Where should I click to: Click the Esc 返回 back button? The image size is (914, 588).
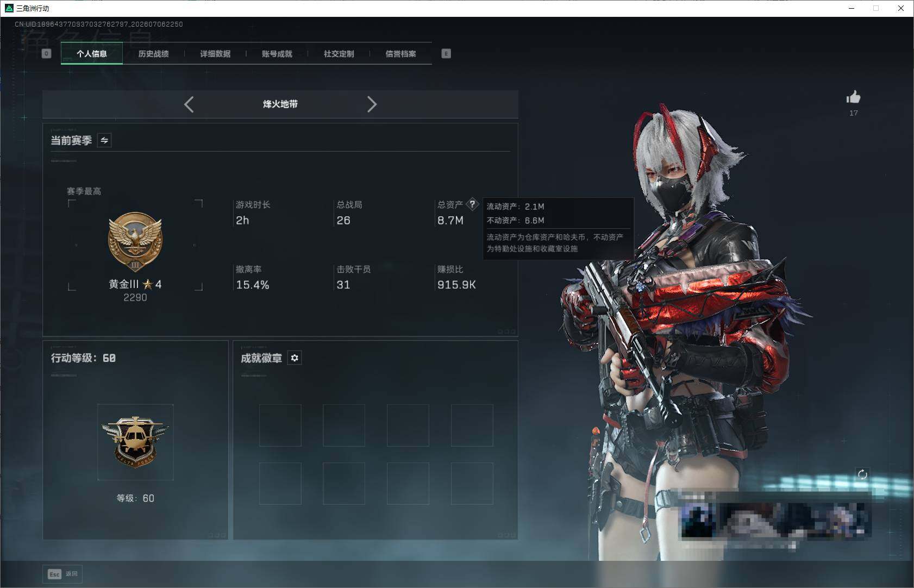point(62,574)
